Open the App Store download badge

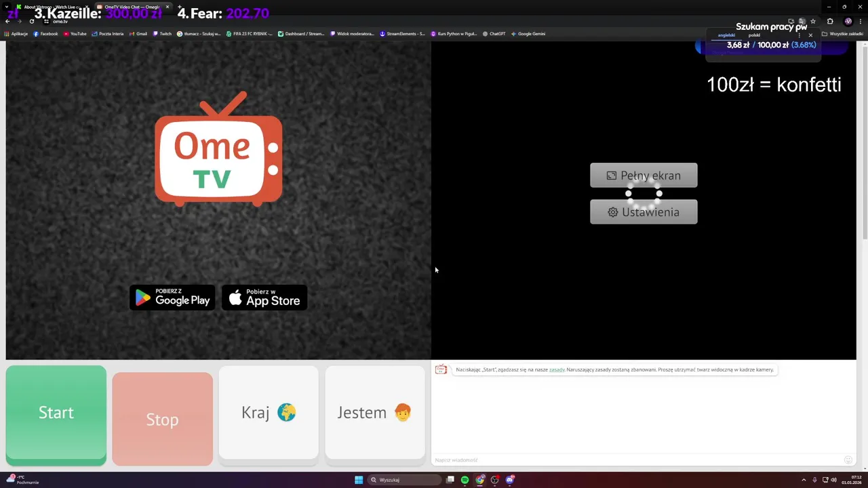tap(264, 298)
